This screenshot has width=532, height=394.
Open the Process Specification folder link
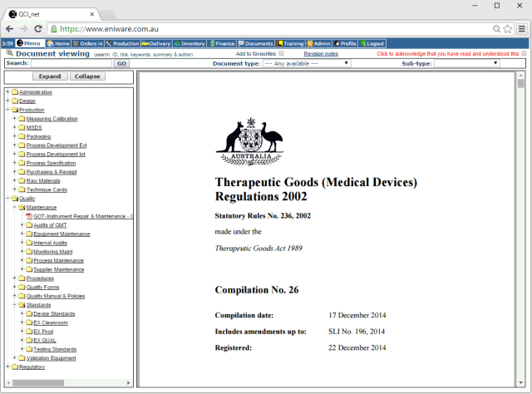51,163
